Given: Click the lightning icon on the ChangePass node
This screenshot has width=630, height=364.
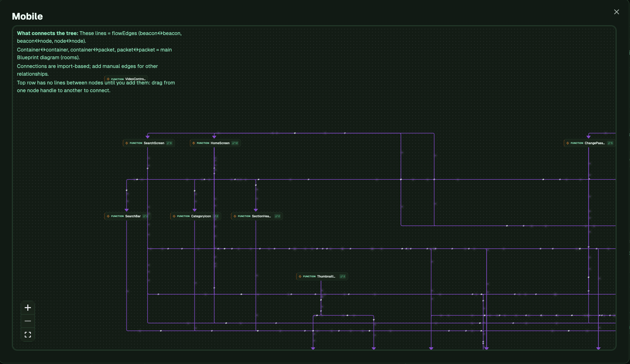Looking at the screenshot, I should click(x=568, y=143).
